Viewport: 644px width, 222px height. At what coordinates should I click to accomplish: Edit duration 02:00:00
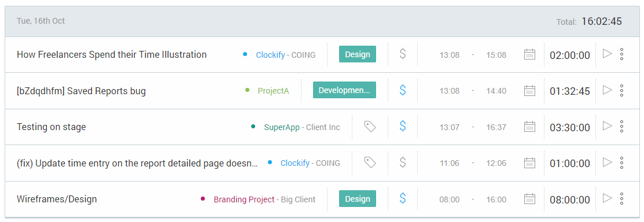[x=570, y=55]
